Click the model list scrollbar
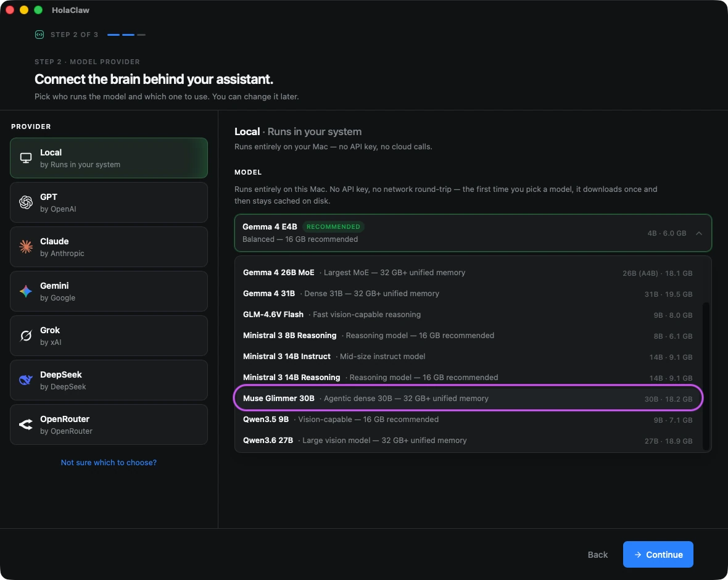 point(706,376)
